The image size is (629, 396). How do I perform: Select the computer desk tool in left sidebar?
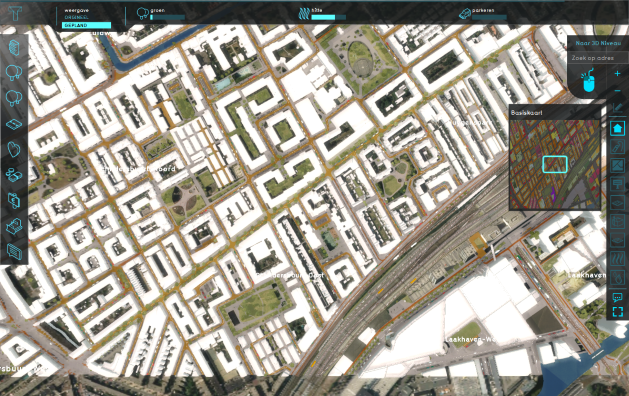coord(14,227)
